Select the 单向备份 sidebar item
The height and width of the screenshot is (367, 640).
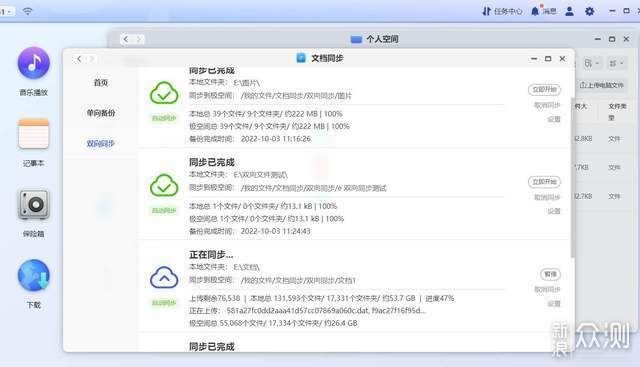coord(101,113)
